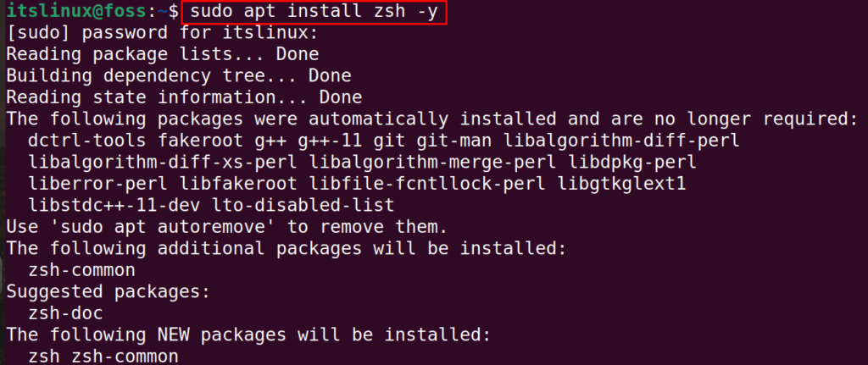Click 'Reading state information... Done' line
The height and width of the screenshot is (365, 868).
184,97
